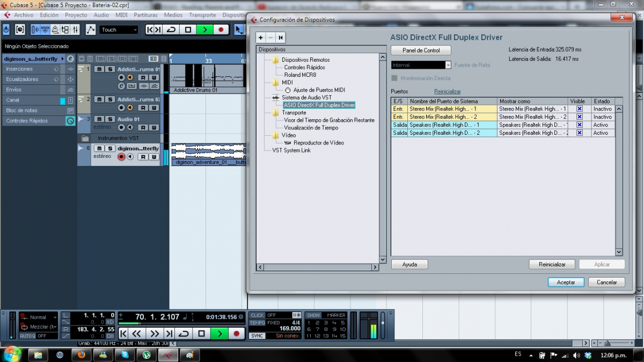Screen dimensions: 644x362
Task: Toggle the Inspector show button in toolbar
Action: (x=35, y=30)
